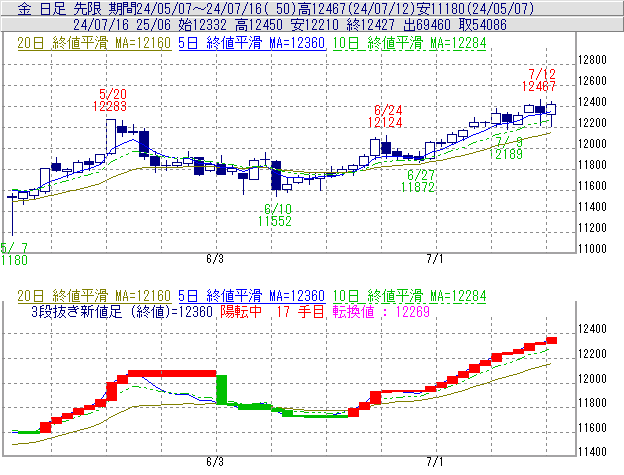The image size is (624, 475).
Task: Click the 11000 price axis label
Action: [x=592, y=249]
